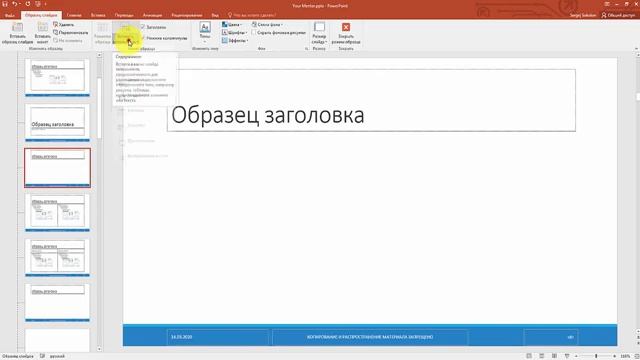
Task: Click the Общий доступ (Share) button
Action: click(618, 15)
